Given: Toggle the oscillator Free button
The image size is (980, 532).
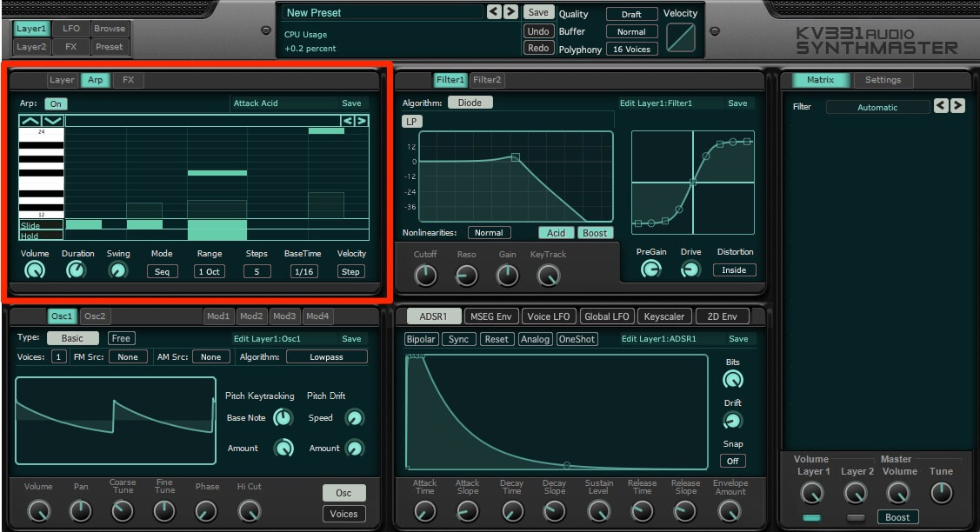Looking at the screenshot, I should (x=121, y=338).
